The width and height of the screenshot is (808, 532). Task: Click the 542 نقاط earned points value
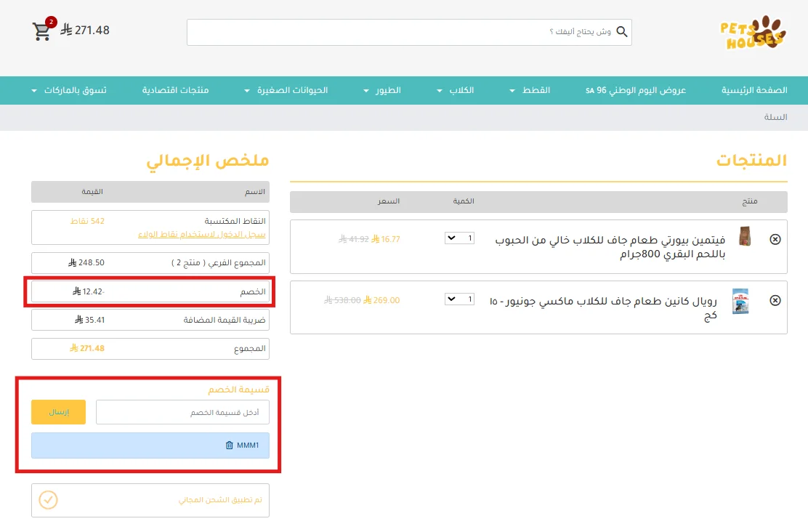click(88, 221)
